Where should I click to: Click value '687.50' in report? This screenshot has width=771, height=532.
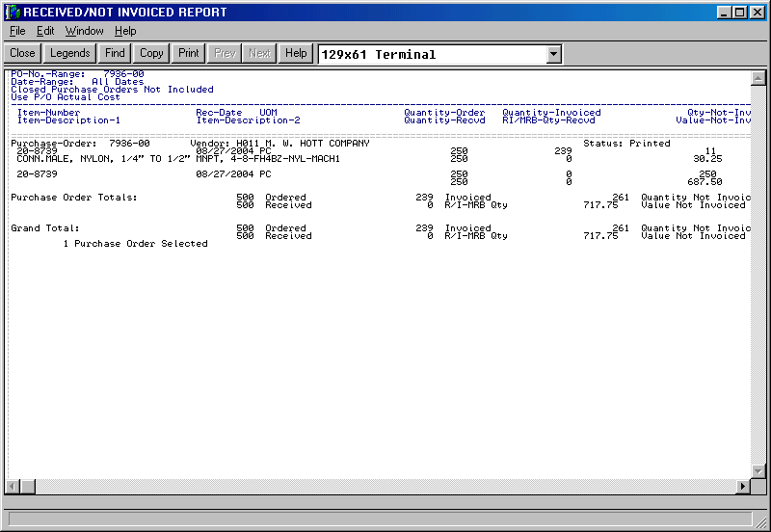(705, 182)
